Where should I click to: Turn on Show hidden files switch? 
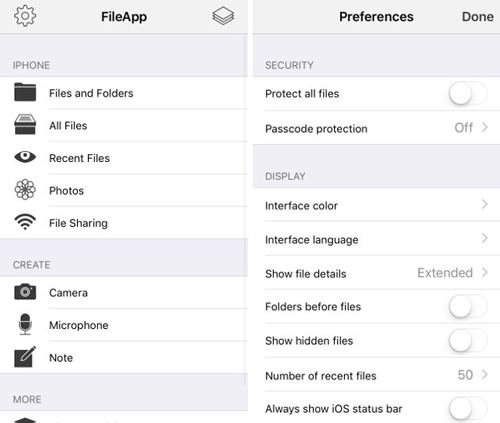point(468,341)
